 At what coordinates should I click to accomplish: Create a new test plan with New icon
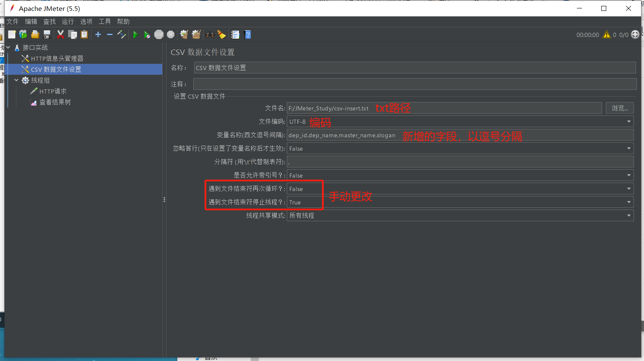12,34
